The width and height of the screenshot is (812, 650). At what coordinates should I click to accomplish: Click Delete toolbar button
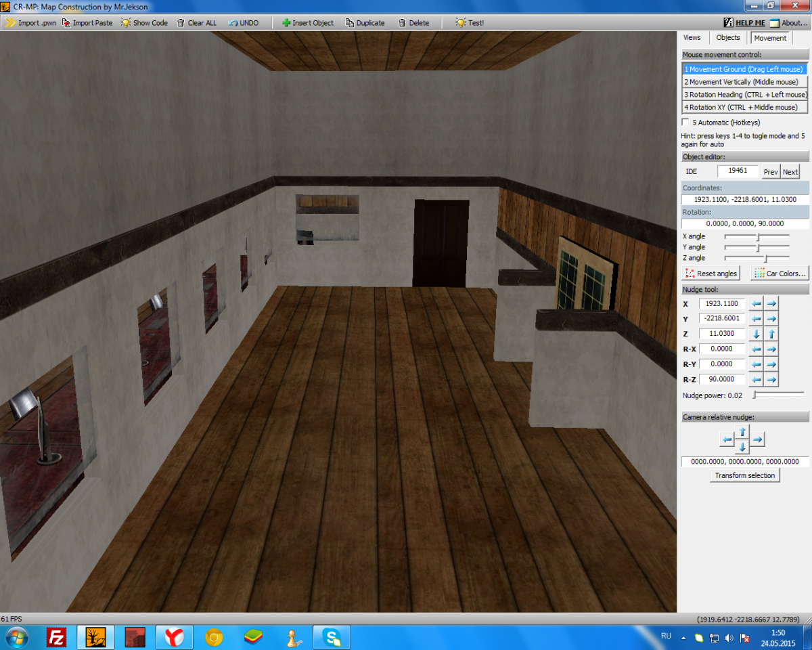(x=413, y=22)
